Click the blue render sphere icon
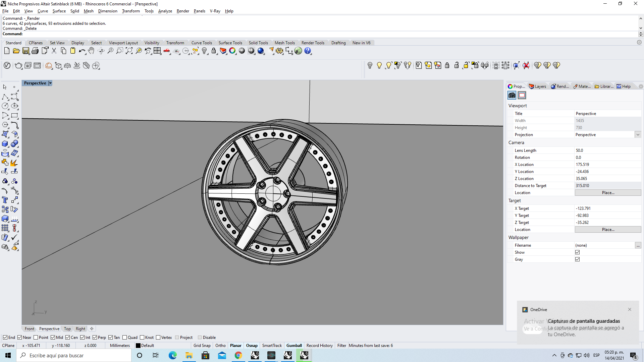This screenshot has width=644, height=362. tap(261, 51)
